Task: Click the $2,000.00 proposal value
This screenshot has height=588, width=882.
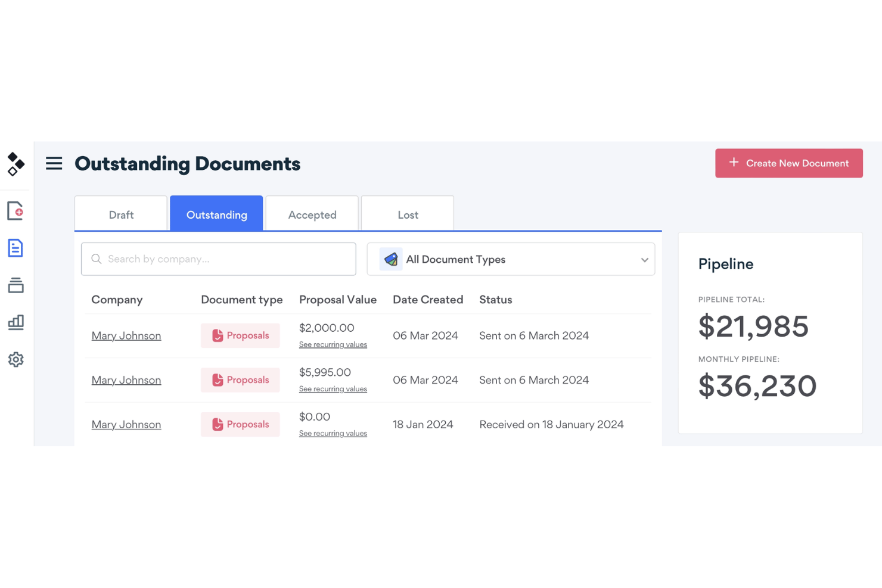Action: pyautogui.click(x=327, y=328)
